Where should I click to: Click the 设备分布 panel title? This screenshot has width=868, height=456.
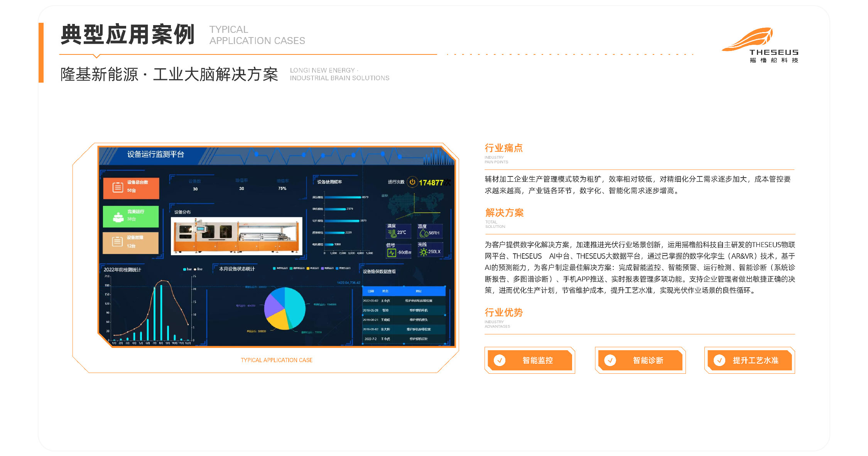coord(182,212)
